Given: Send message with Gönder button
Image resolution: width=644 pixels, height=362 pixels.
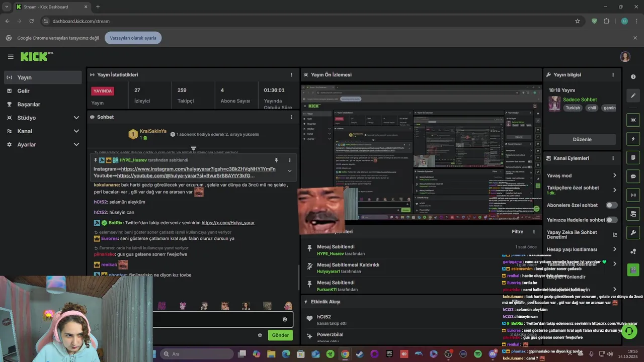Looking at the screenshot, I should (280, 335).
